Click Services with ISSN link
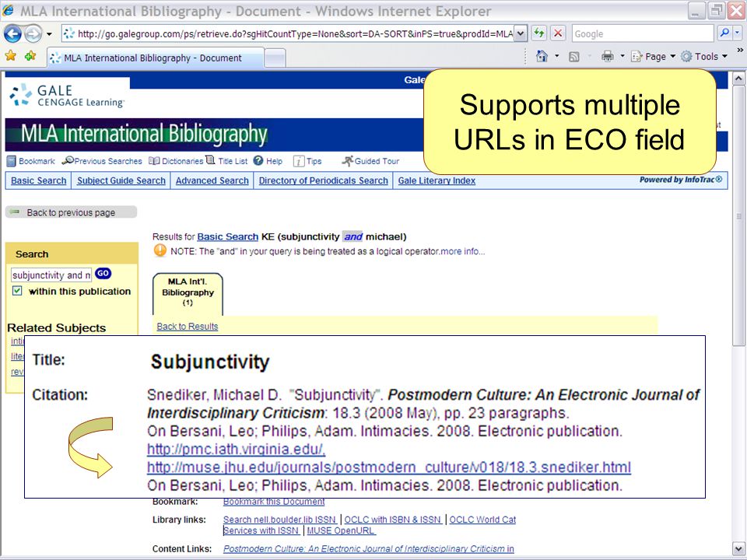Screen dimensions: 747x560 261,530
